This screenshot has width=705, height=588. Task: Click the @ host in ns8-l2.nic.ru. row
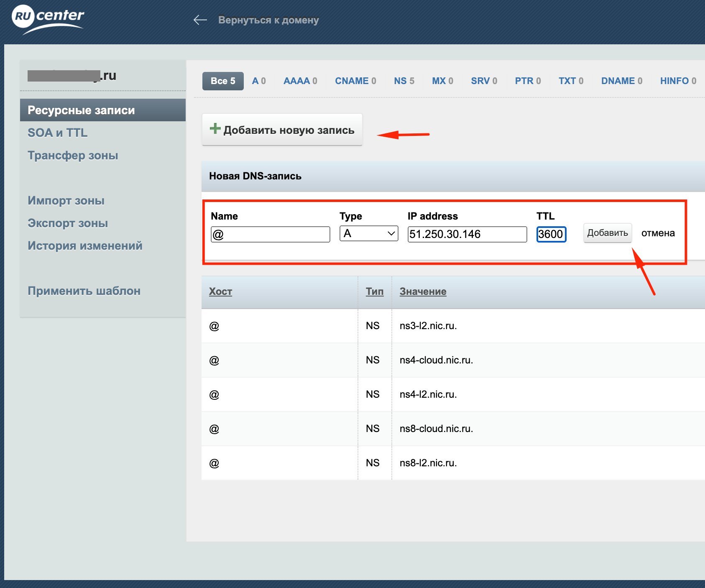point(214,463)
